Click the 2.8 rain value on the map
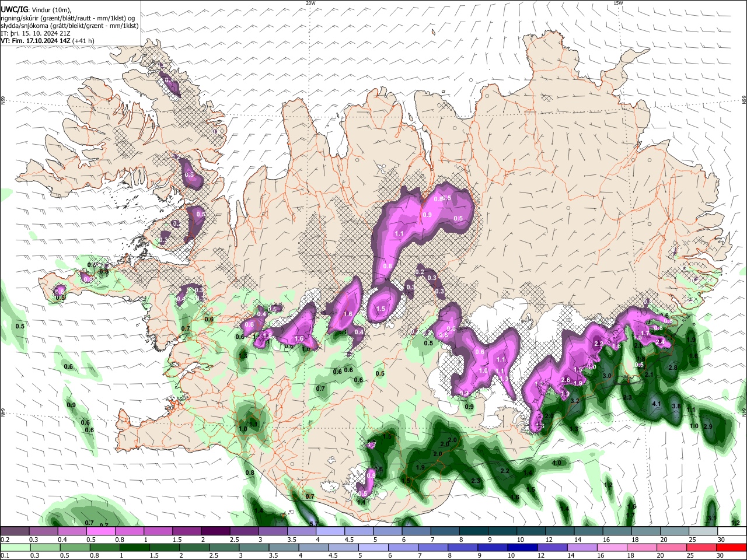The height and width of the screenshot is (560, 747). coord(672,368)
